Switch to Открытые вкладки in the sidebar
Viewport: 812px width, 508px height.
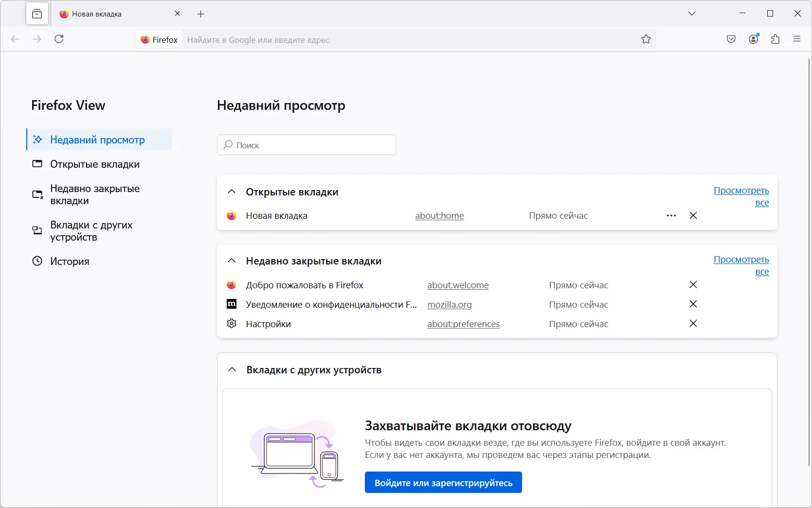94,164
